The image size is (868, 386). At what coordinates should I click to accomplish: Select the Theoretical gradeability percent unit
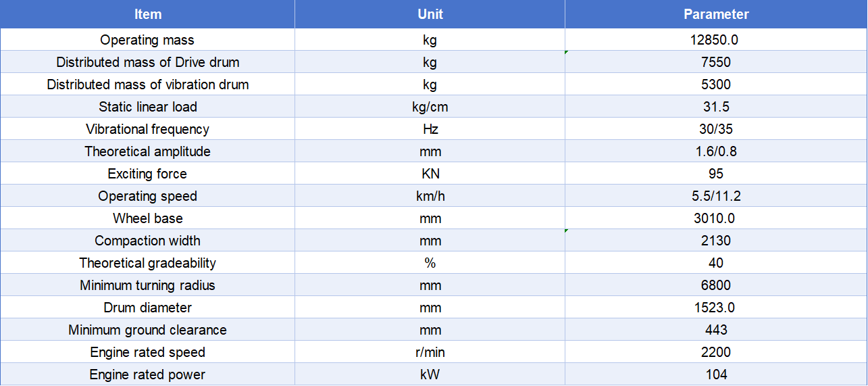click(x=430, y=263)
